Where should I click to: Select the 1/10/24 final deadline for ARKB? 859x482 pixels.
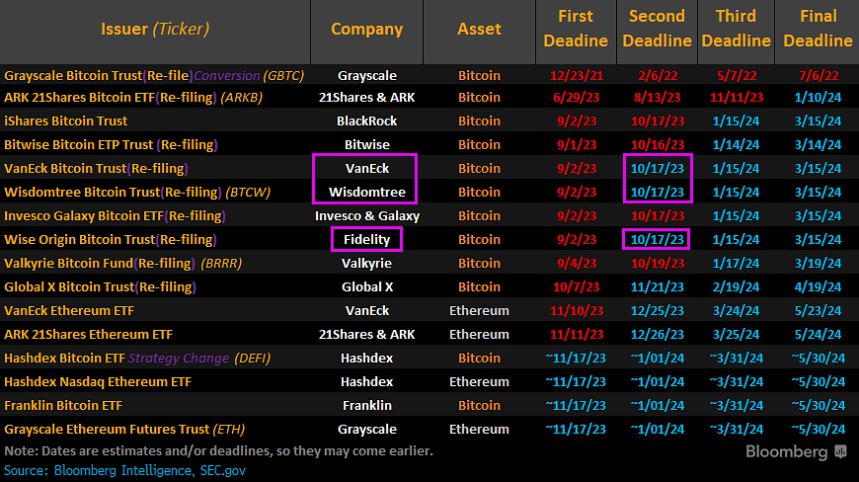click(818, 98)
